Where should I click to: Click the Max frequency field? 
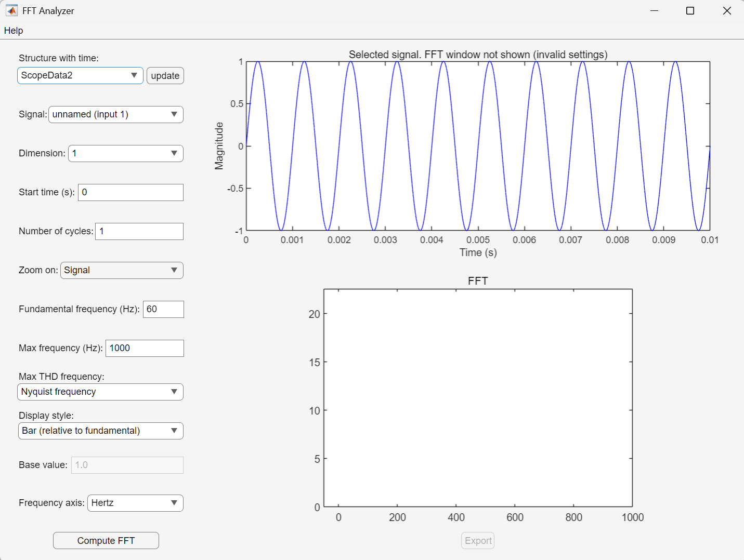coord(145,348)
